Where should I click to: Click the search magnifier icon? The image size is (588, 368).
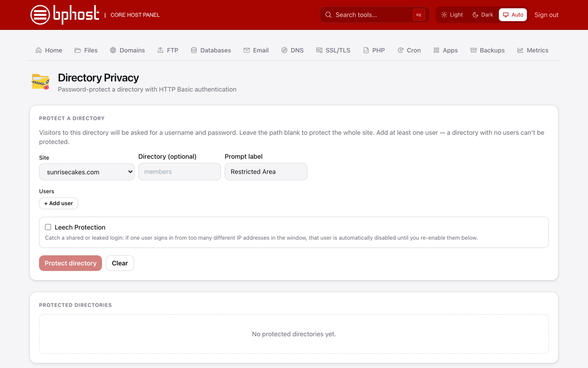[328, 15]
